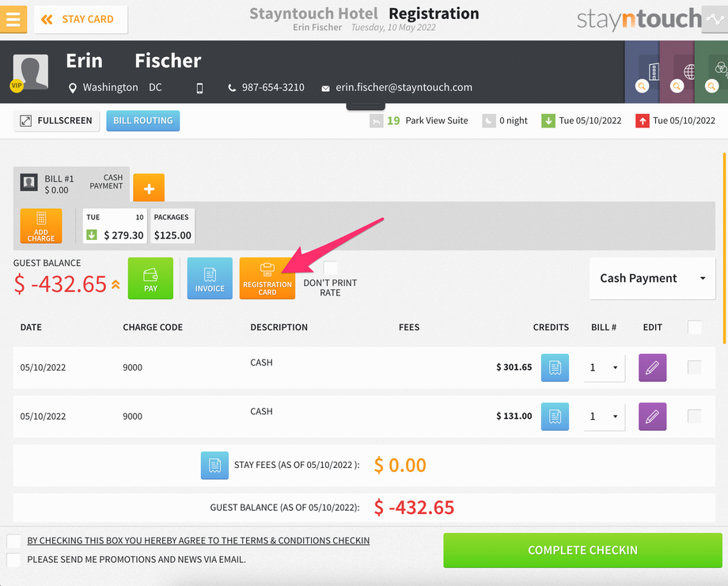
Task: Expand the guest balance double chevron
Action: click(x=116, y=284)
